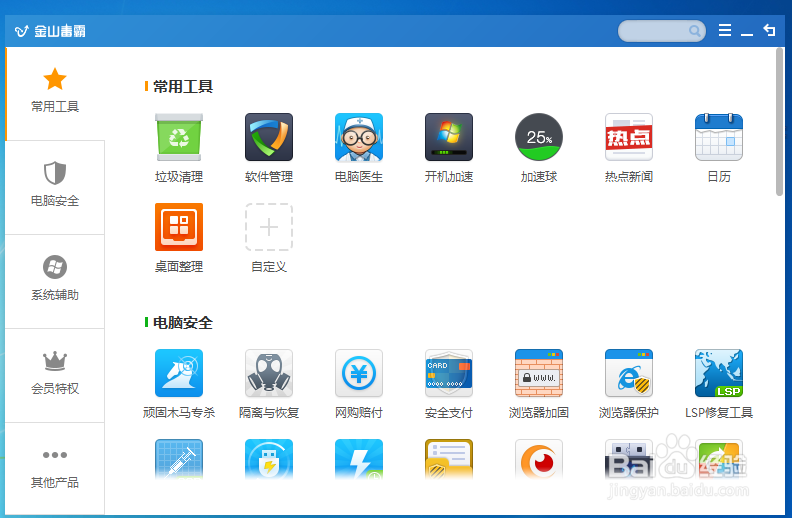
Task: Launch 软件管理 software manager
Action: click(x=269, y=137)
